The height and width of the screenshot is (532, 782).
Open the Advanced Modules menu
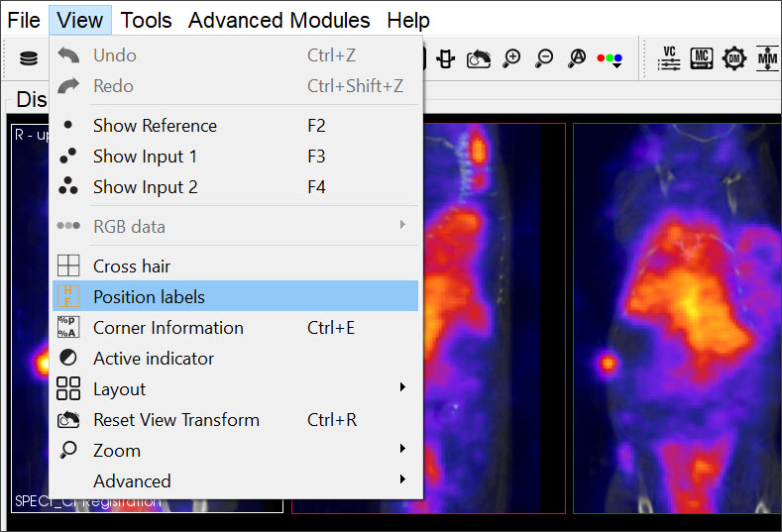pos(279,20)
